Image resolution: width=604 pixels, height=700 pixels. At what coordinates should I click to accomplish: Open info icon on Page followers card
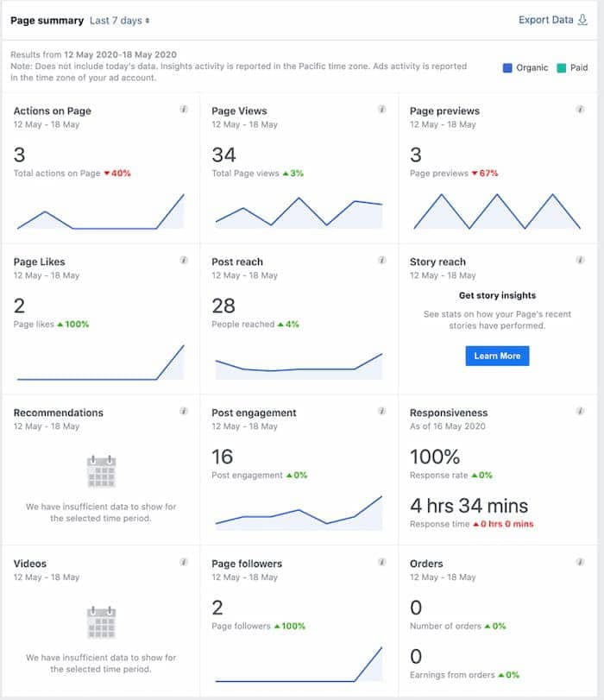(x=381, y=562)
